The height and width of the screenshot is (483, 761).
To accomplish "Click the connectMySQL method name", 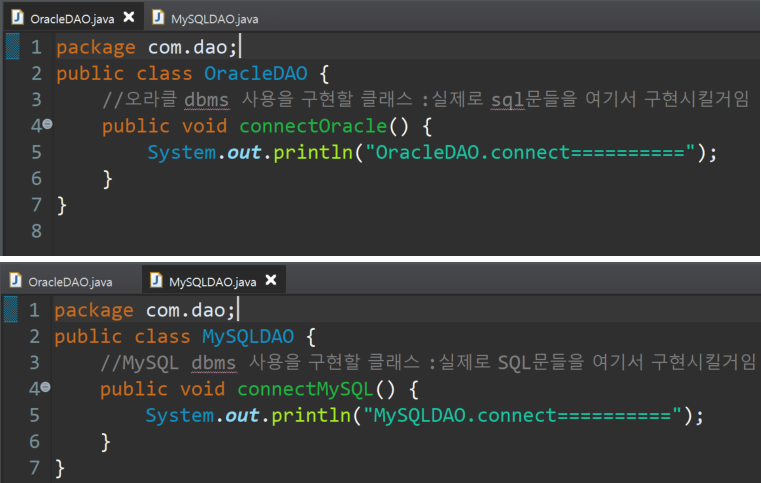I will point(305,389).
